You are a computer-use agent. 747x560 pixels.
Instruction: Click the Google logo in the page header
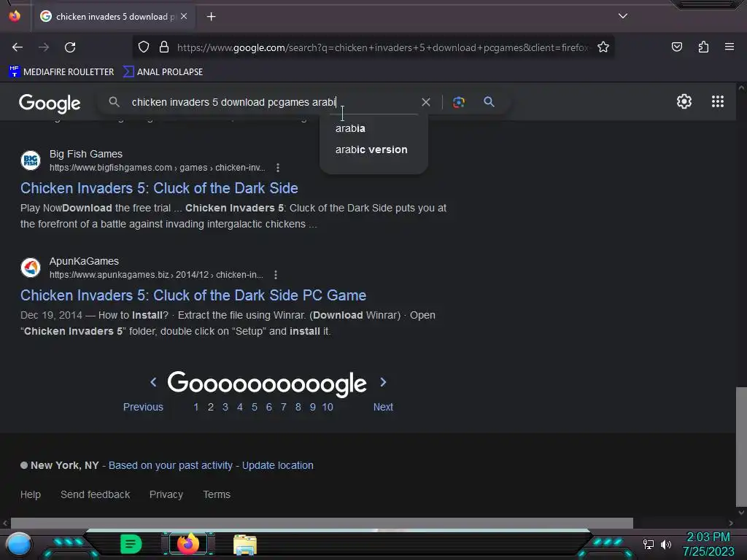coord(50,103)
